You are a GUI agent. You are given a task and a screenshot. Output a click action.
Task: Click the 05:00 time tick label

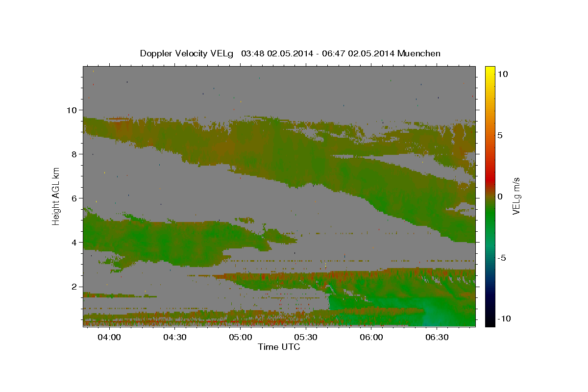click(241, 337)
